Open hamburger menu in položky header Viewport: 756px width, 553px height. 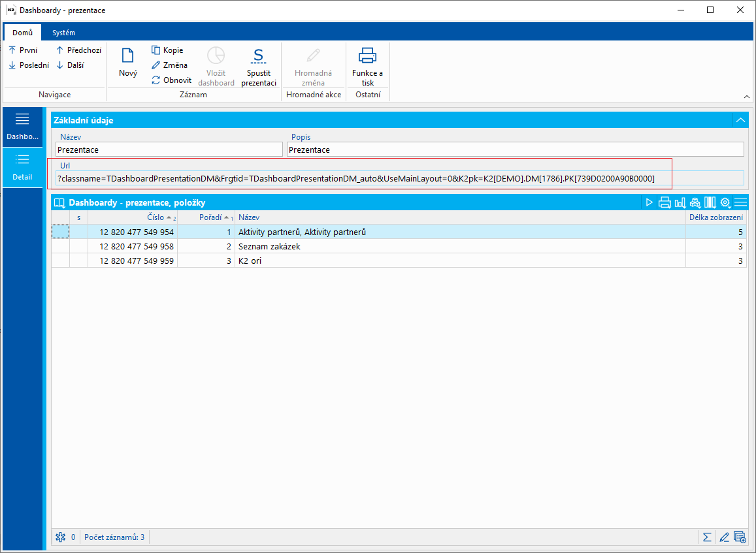click(x=740, y=202)
